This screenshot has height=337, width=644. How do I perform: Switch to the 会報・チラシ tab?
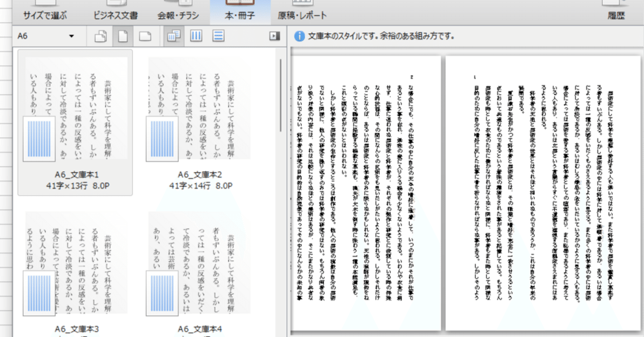point(178,13)
